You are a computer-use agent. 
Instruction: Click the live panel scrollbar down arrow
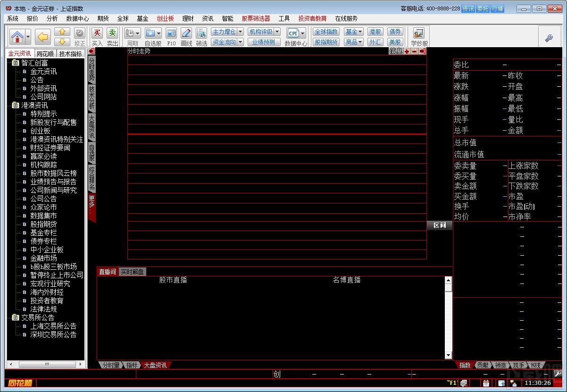448,355
